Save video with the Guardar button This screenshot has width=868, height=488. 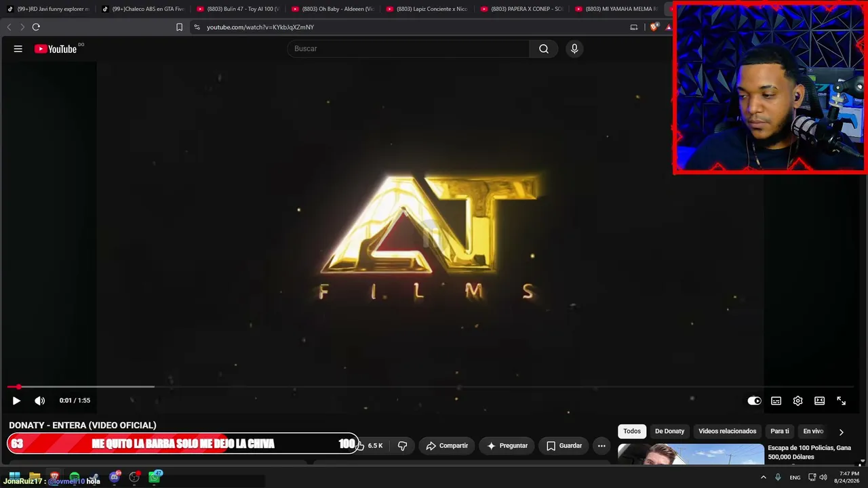[x=564, y=445]
